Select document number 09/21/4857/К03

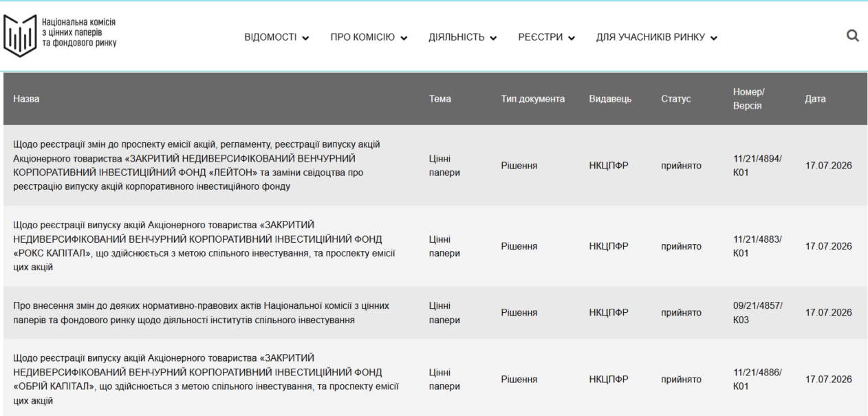pyautogui.click(x=754, y=312)
